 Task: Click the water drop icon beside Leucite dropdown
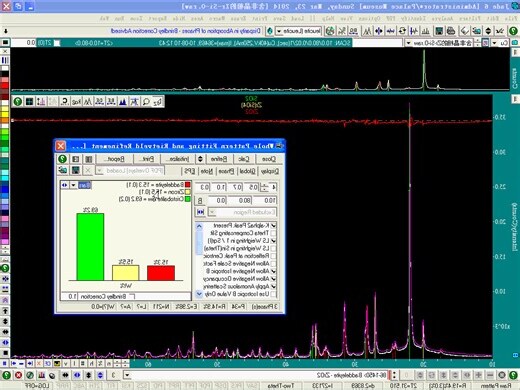(x=269, y=31)
